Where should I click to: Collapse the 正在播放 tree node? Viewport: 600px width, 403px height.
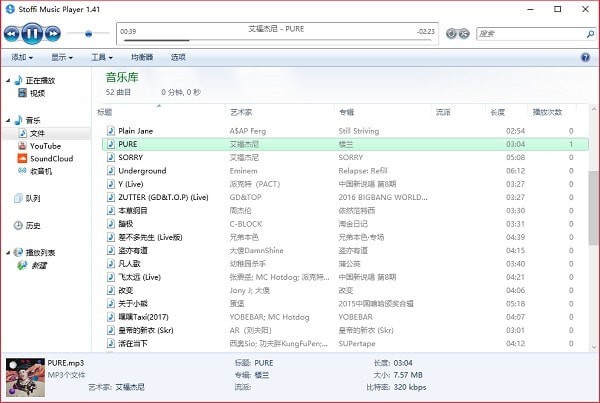click(x=7, y=80)
